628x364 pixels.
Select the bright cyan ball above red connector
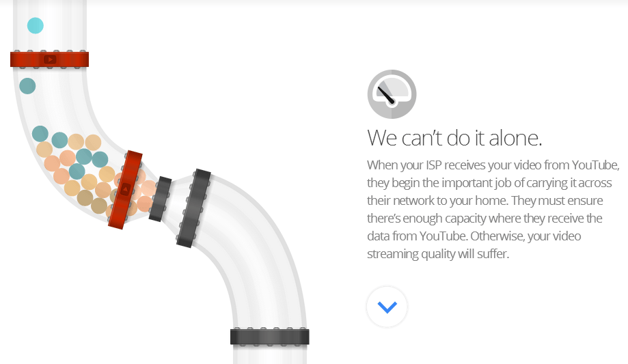click(x=36, y=26)
